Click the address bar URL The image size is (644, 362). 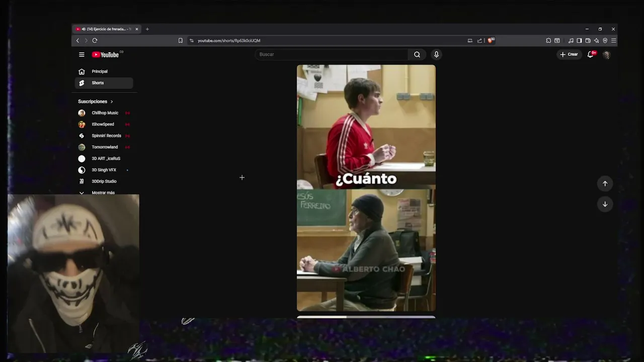(x=229, y=40)
